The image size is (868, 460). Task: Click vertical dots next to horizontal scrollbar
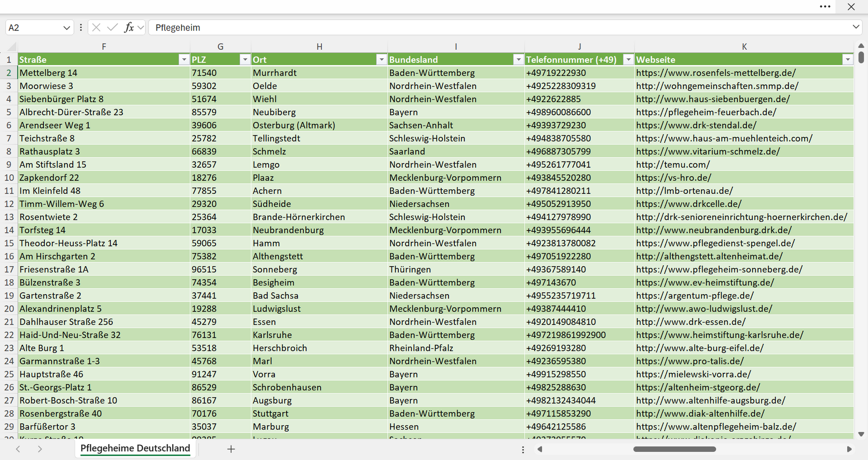click(x=523, y=449)
